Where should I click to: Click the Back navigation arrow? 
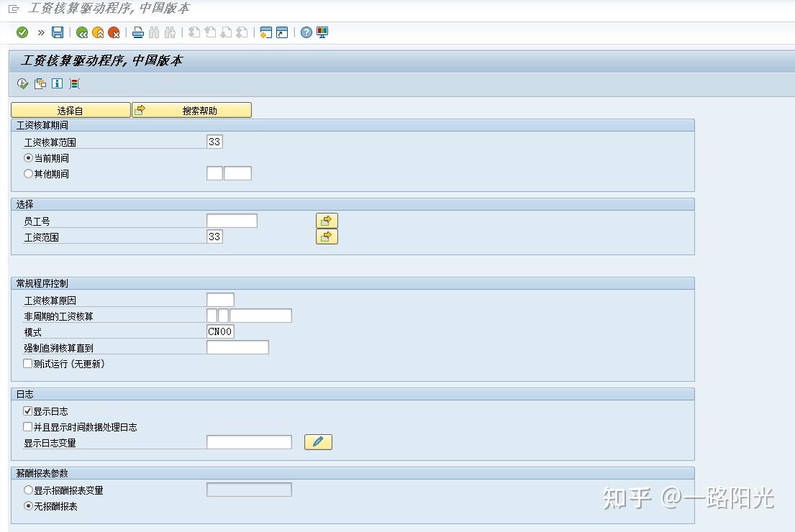81,32
